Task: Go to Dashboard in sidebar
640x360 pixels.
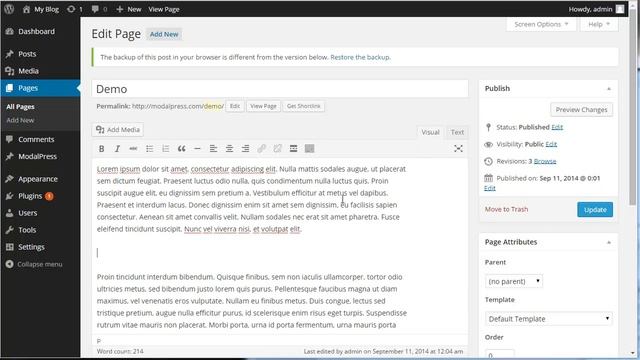Action: pos(36,31)
